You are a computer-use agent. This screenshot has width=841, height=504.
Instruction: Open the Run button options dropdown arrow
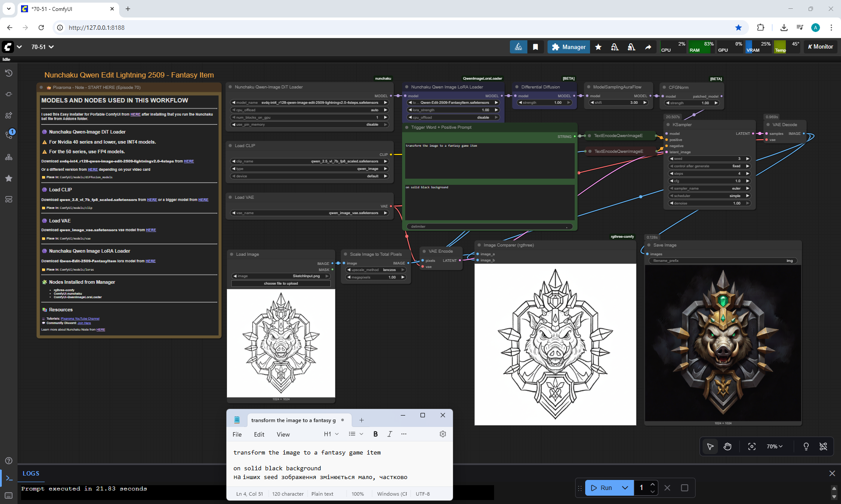pyautogui.click(x=625, y=488)
